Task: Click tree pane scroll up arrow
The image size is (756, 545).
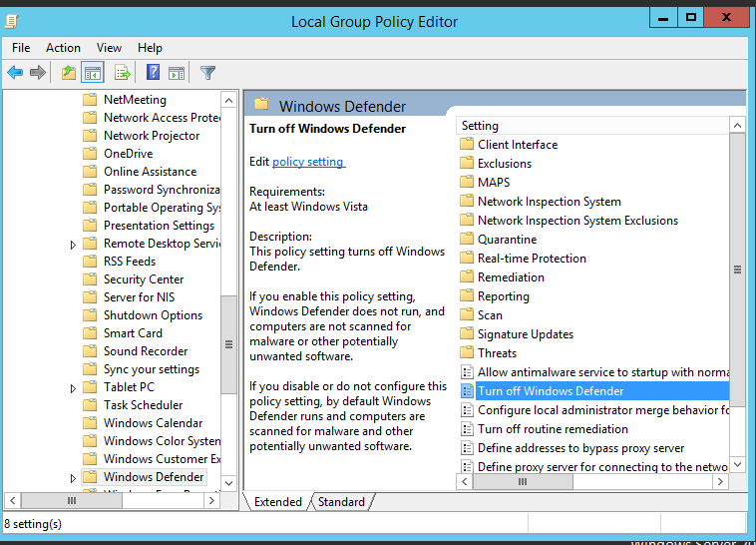Action: [229, 101]
